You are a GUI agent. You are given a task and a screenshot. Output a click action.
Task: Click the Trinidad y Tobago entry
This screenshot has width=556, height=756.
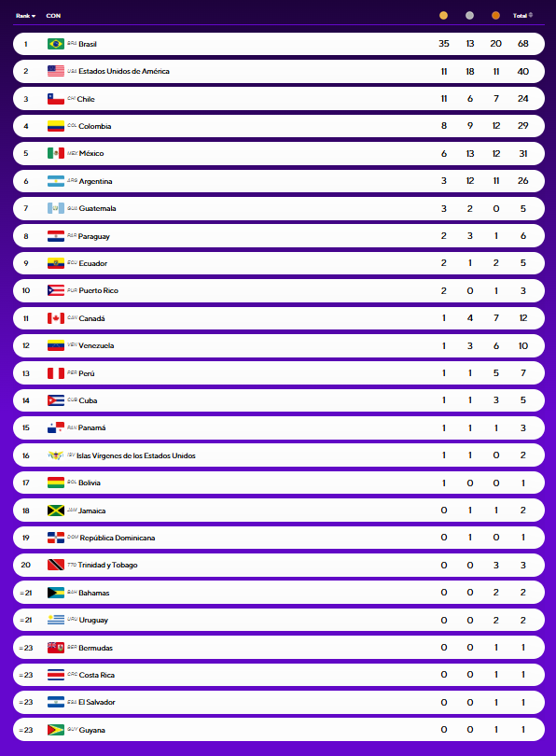(x=107, y=565)
